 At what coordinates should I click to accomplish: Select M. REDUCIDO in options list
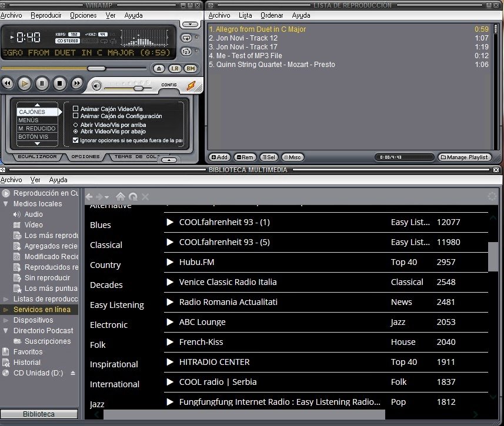click(x=37, y=128)
